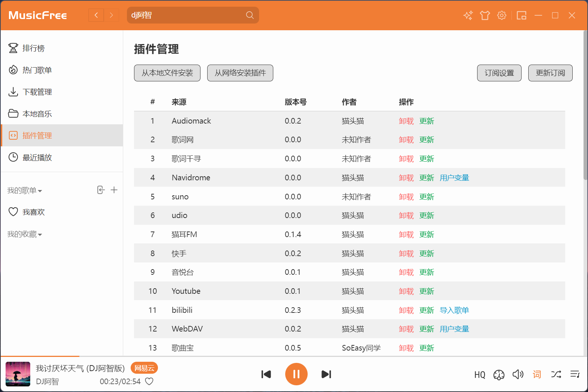Uninstall the Audiomack plugin
588x392 pixels.
tap(406, 121)
